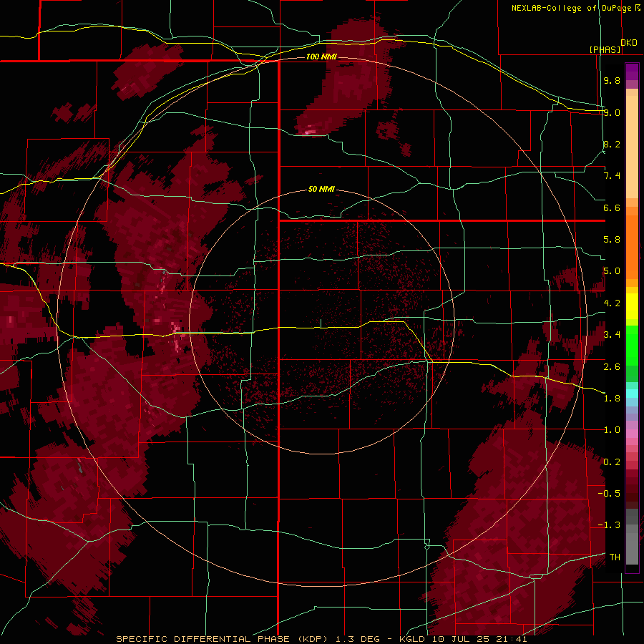Click the cyan segment of the color bar
The height and width of the screenshot is (644, 644).
tap(632, 394)
